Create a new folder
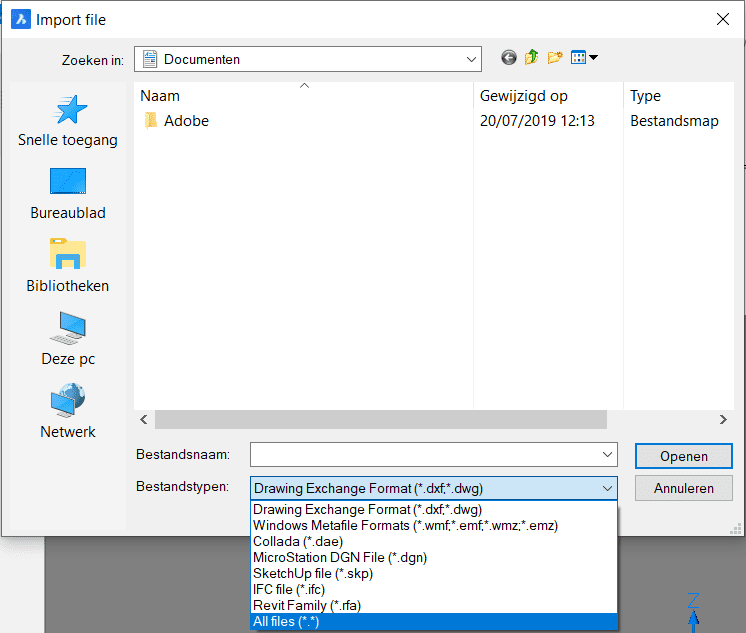The width and height of the screenshot is (746, 633). 554,58
